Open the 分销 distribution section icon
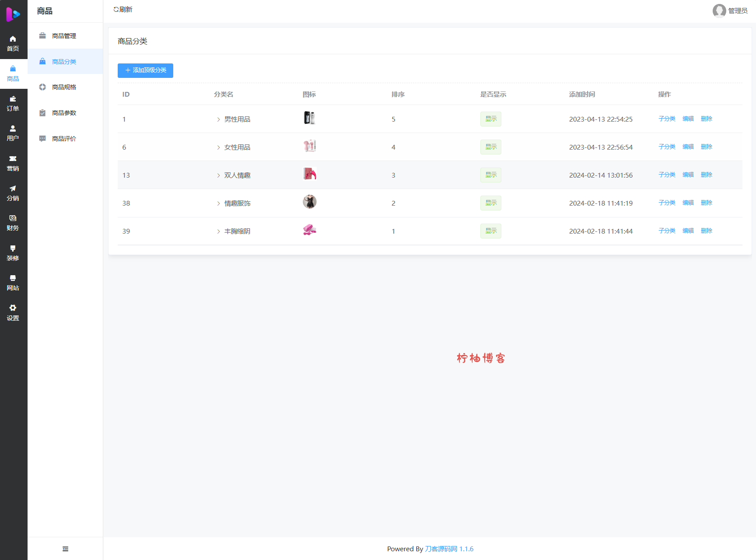This screenshot has width=756, height=560. (x=13, y=189)
